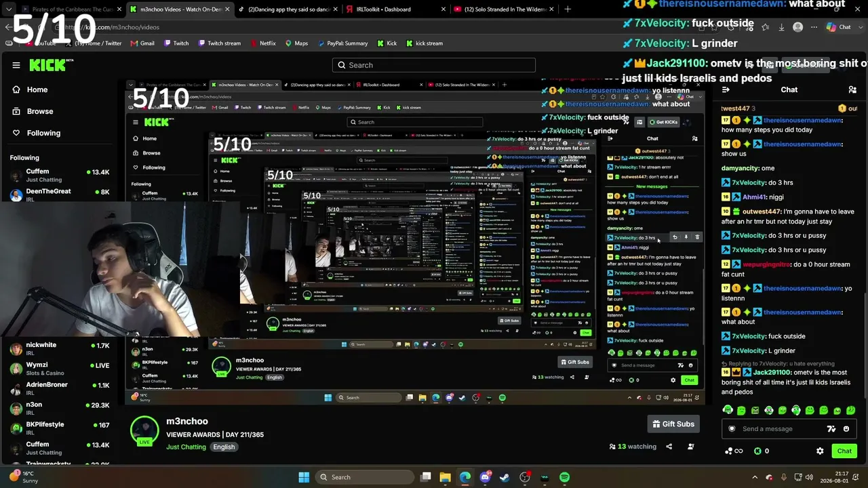Screen dimensions: 868x488
Task: Click Gift Subs button
Action: tap(673, 424)
